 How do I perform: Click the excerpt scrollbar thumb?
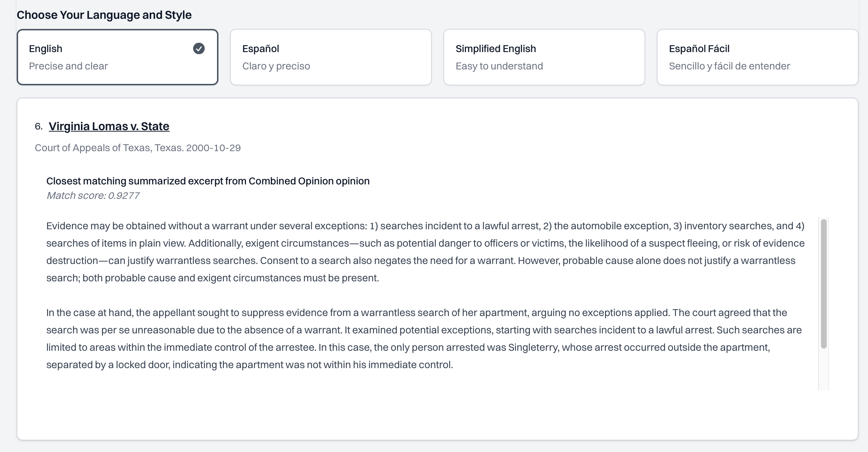point(824,284)
